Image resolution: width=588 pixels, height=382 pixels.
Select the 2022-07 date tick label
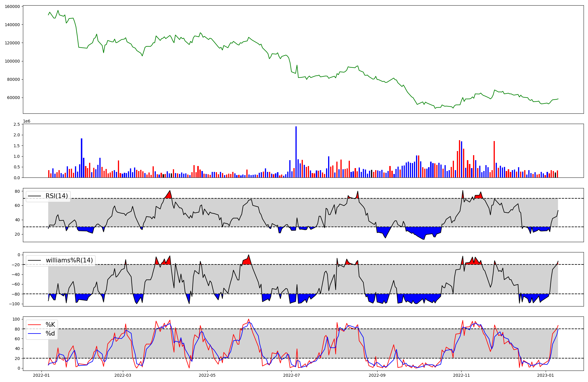292,375
